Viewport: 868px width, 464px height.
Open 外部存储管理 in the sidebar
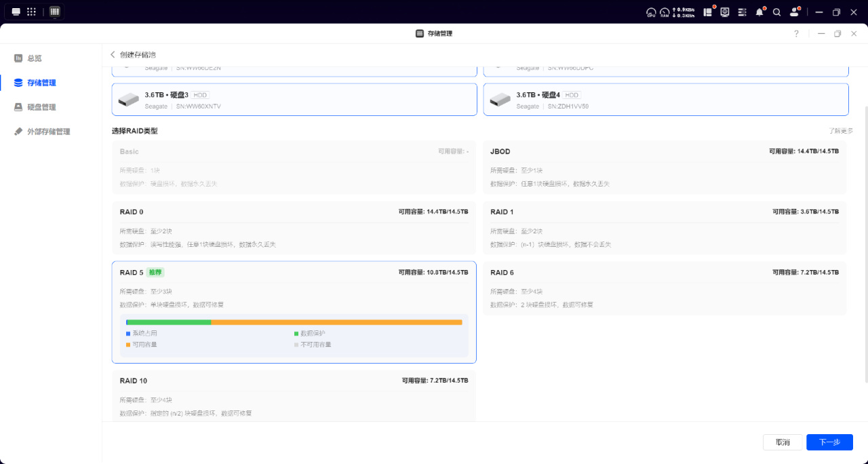[x=48, y=132]
